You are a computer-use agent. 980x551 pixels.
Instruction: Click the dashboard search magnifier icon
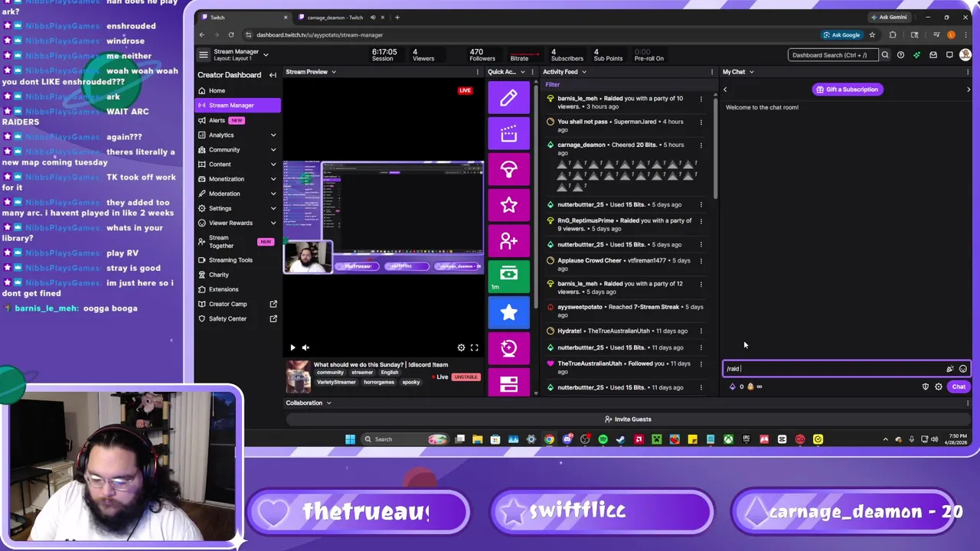tap(885, 55)
